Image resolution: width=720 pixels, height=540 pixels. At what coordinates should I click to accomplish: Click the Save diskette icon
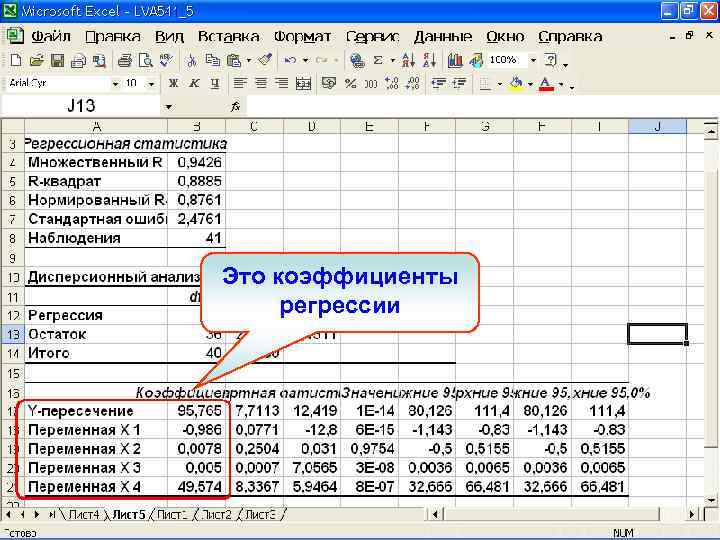point(57,60)
